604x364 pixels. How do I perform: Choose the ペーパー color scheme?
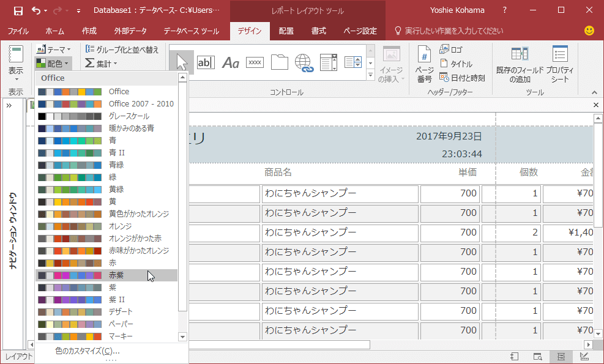click(106, 324)
